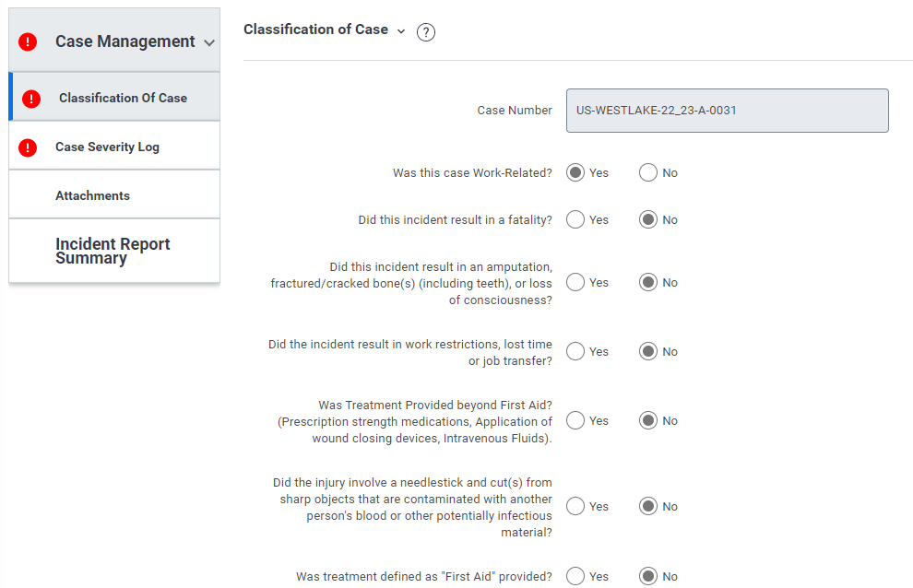Choose Yes for First Aid treatment provided
This screenshot has height=588, width=913.
point(575,576)
